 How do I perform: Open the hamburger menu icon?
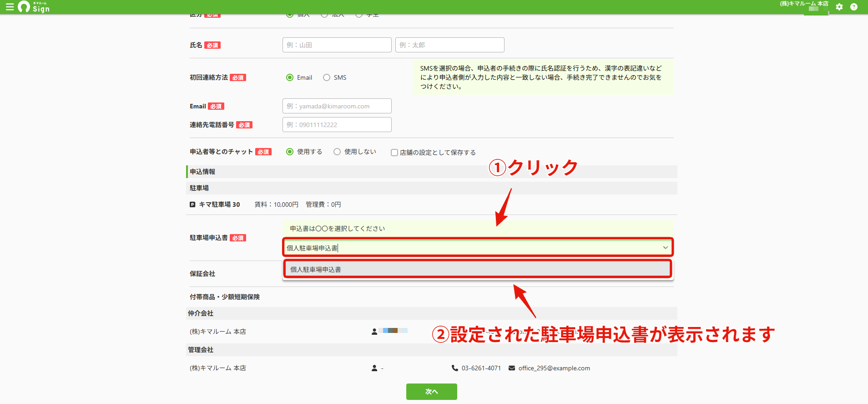point(10,7)
